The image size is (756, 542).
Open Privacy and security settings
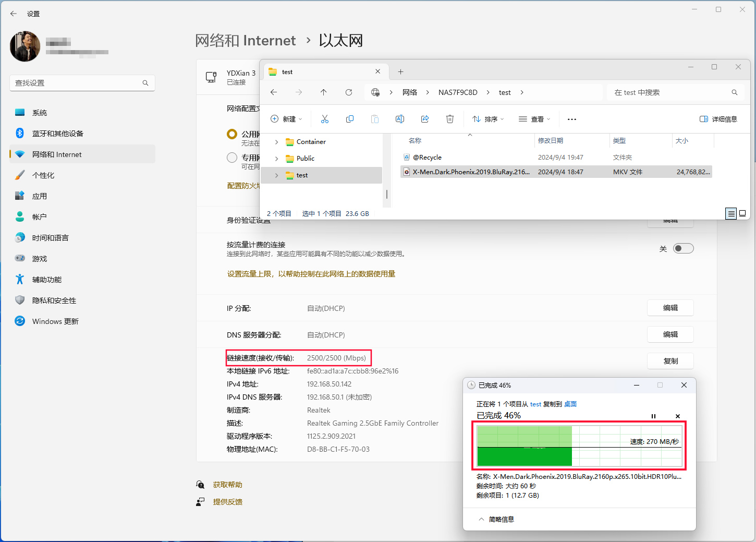tap(82, 300)
